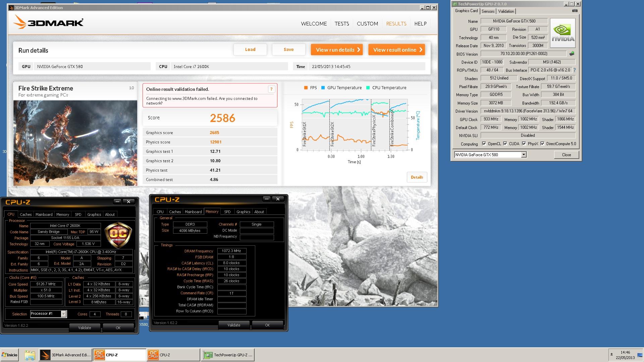Click the Core Voltage 1.536 V field
The width and height of the screenshot is (644, 362).
(x=89, y=244)
